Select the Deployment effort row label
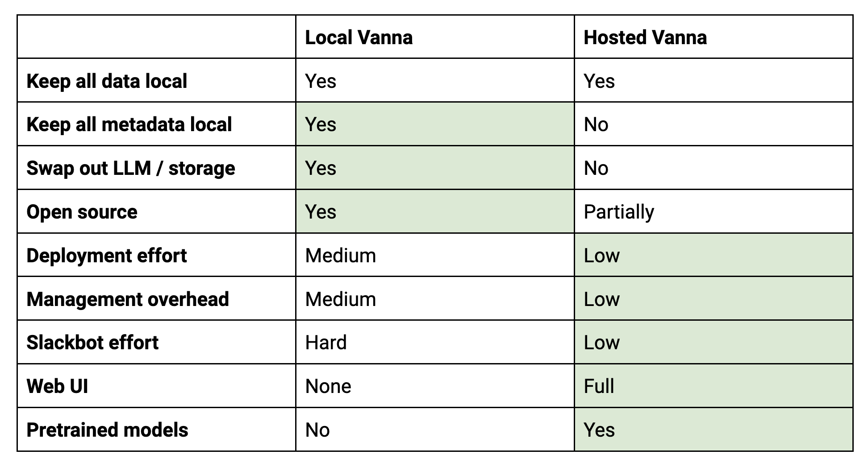The image size is (868, 463). tap(107, 256)
